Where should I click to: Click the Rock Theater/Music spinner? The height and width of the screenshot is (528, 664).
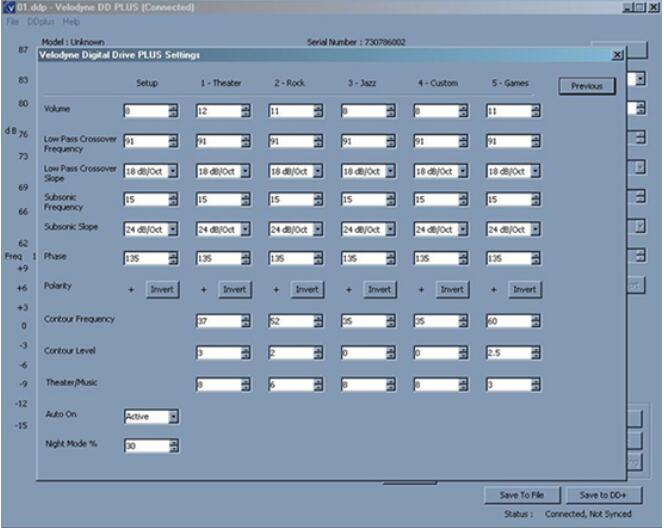point(318,384)
